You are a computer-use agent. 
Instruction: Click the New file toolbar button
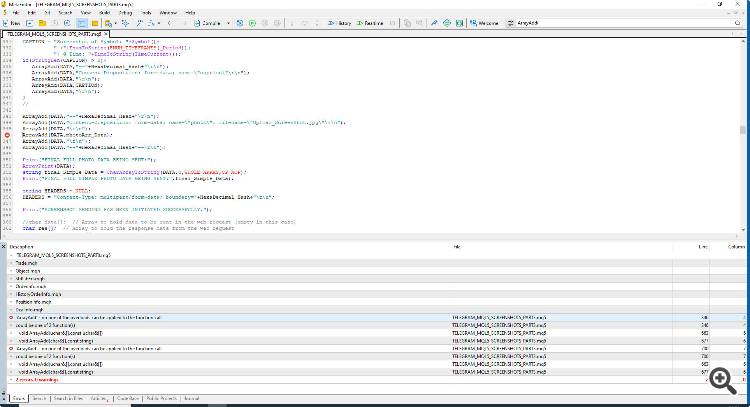11,23
